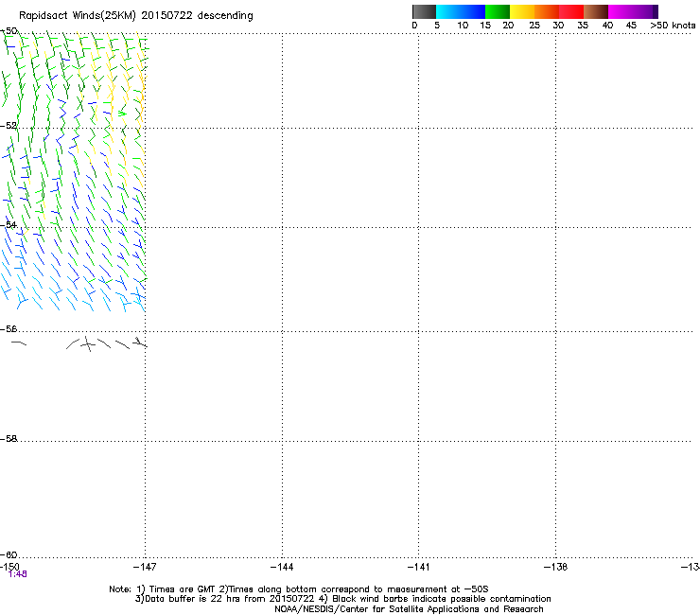This screenshot has height=615, width=700.
Task: Click latitude label -54
Action: point(9,224)
